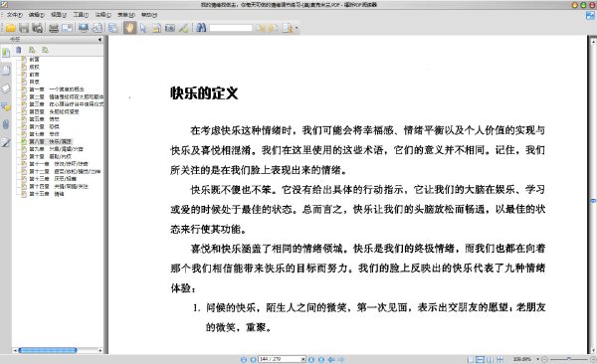
Task: Select bookmark 第四章 in the tree
Action: point(54,111)
